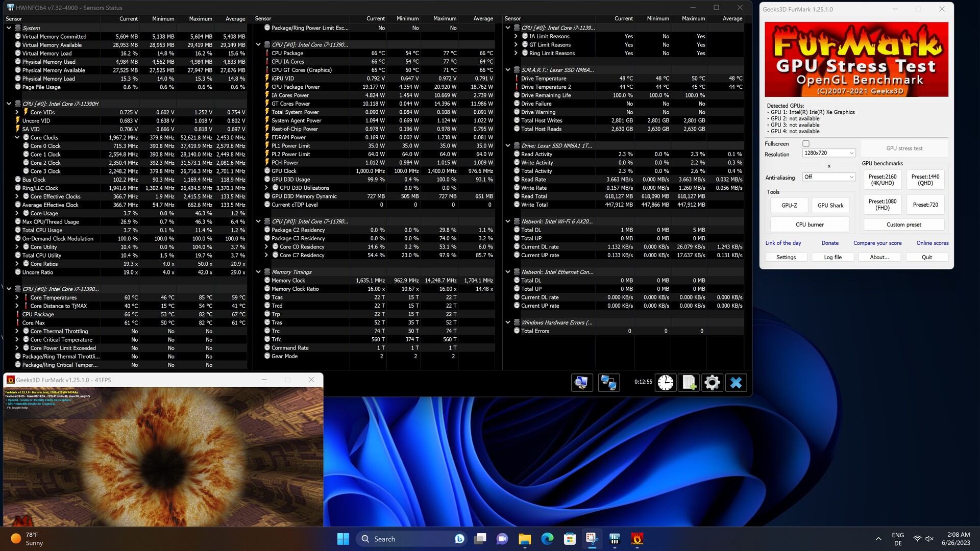Click the network remote monitoring icon
Viewport: 980px width, 551px height.
click(608, 383)
